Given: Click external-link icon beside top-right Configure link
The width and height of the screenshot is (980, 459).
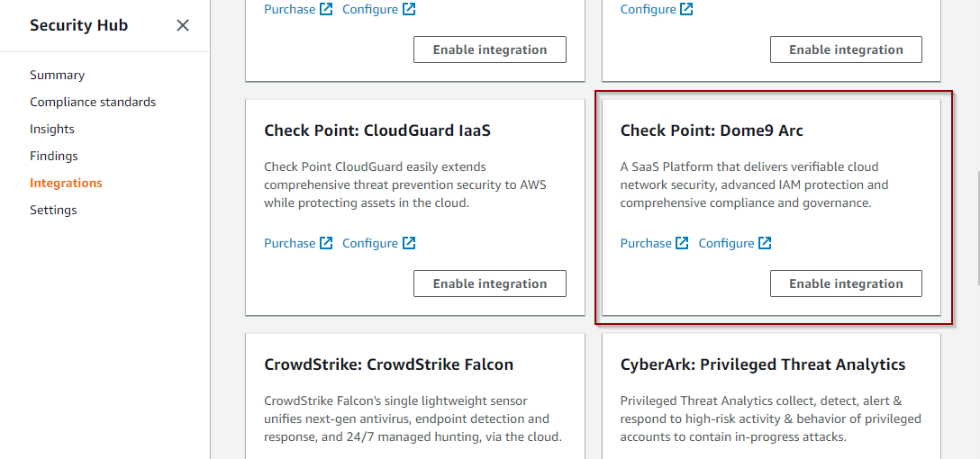Looking at the screenshot, I should coord(686,9).
